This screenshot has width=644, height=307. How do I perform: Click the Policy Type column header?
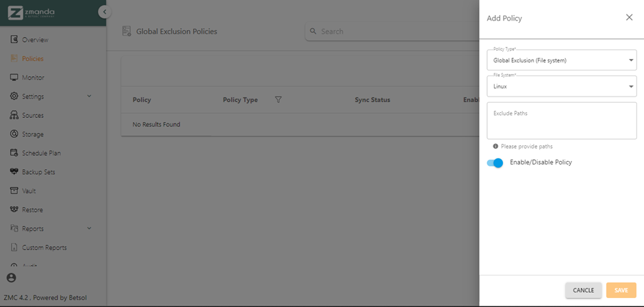[240, 100]
